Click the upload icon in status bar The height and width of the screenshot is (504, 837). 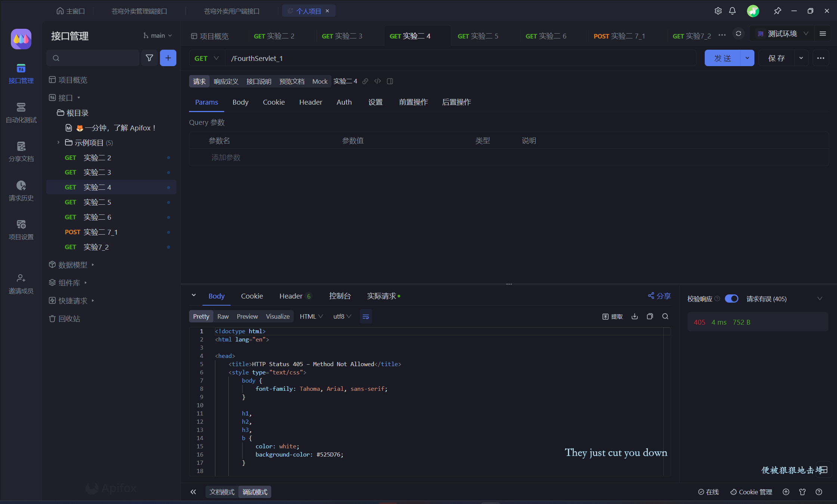786,492
